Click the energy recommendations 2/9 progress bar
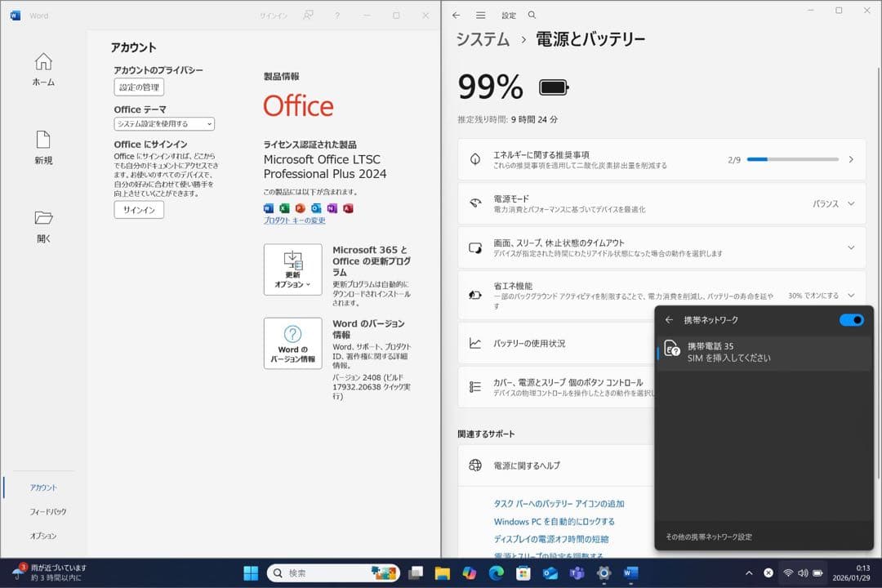This screenshot has height=588, width=882. click(794, 159)
